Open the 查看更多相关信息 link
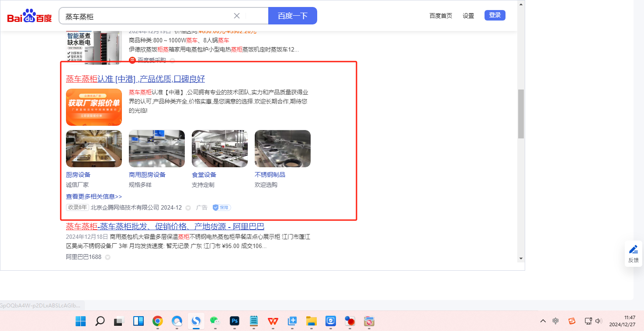This screenshot has width=644, height=331. point(94,197)
